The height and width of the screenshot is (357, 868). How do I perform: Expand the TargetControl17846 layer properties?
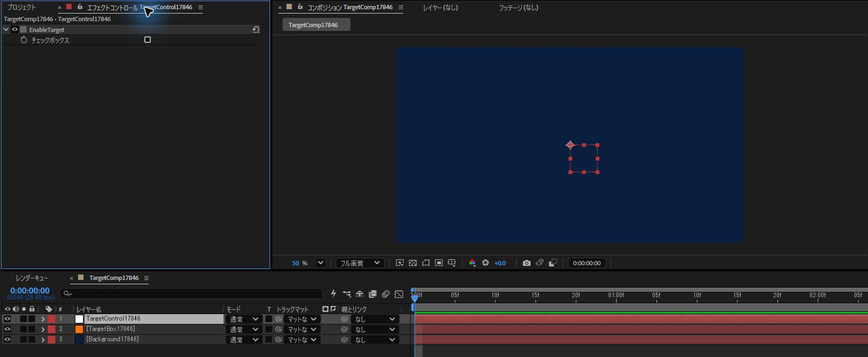pos(43,319)
